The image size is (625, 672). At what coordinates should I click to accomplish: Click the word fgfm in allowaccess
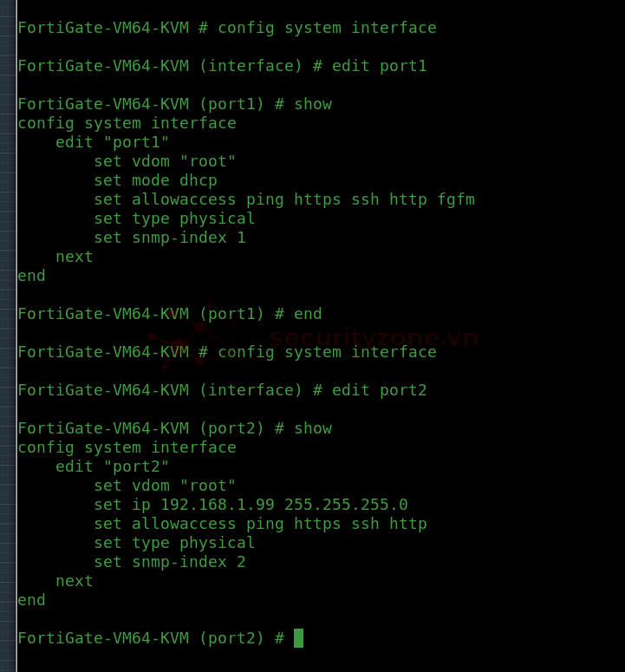click(x=456, y=199)
